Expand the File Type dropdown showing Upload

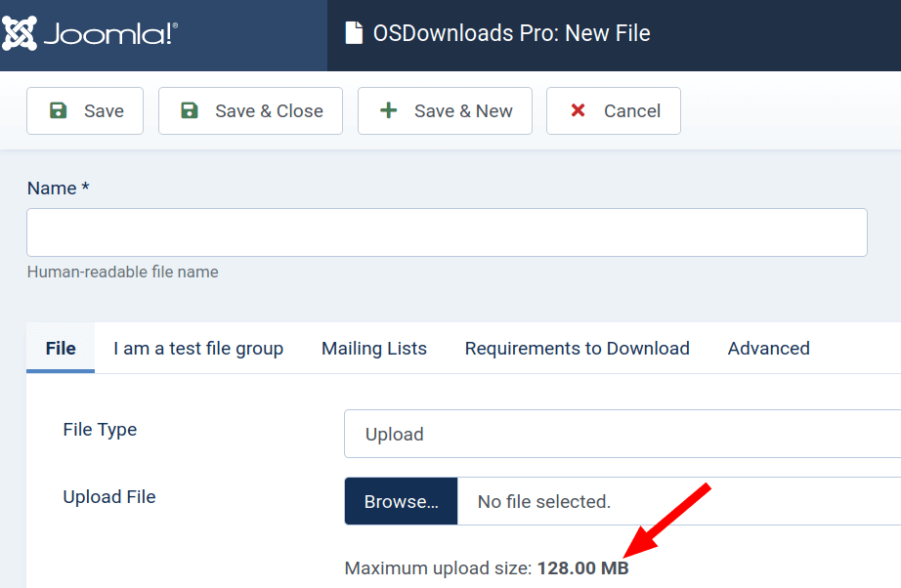click(622, 434)
